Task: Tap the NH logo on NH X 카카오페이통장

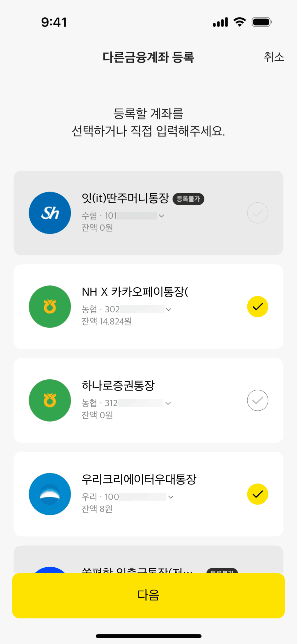Action: (x=50, y=307)
